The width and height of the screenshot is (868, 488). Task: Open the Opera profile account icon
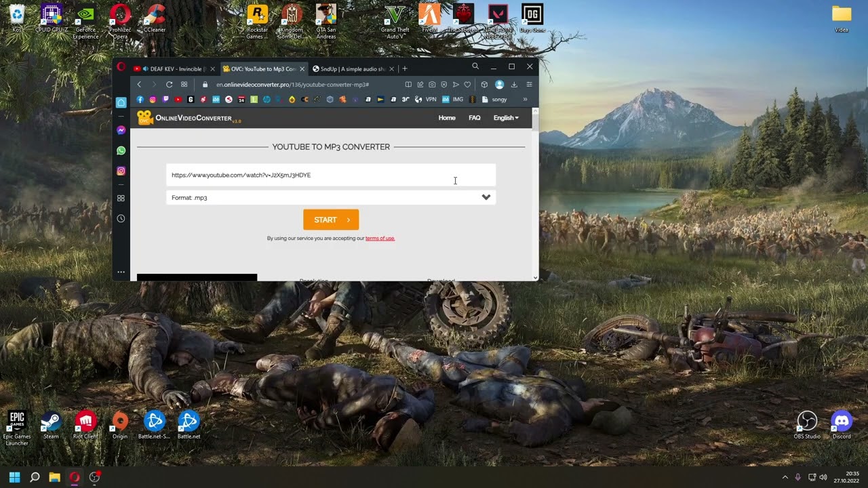tap(500, 85)
